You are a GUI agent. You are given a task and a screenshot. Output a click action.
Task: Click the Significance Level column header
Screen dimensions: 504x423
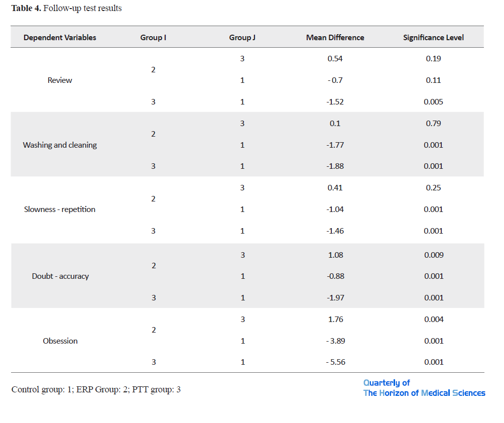(x=433, y=38)
